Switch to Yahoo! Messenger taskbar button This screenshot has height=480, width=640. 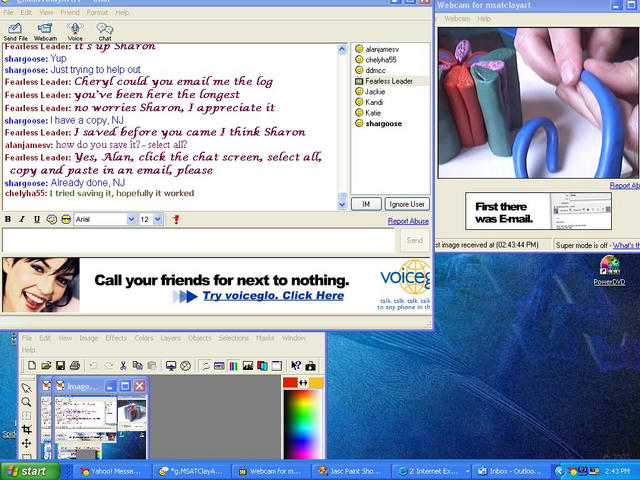(110, 471)
